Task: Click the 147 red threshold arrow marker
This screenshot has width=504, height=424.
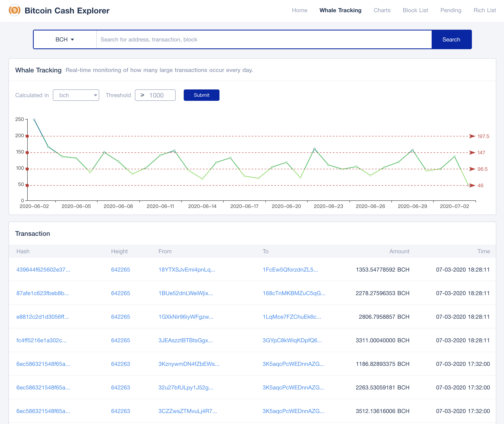Action: click(472, 153)
